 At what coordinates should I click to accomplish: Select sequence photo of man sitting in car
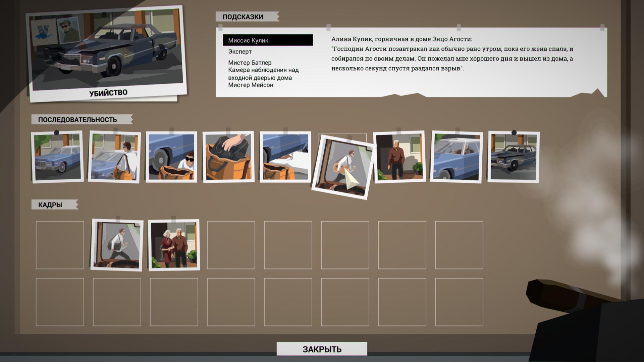point(457,157)
